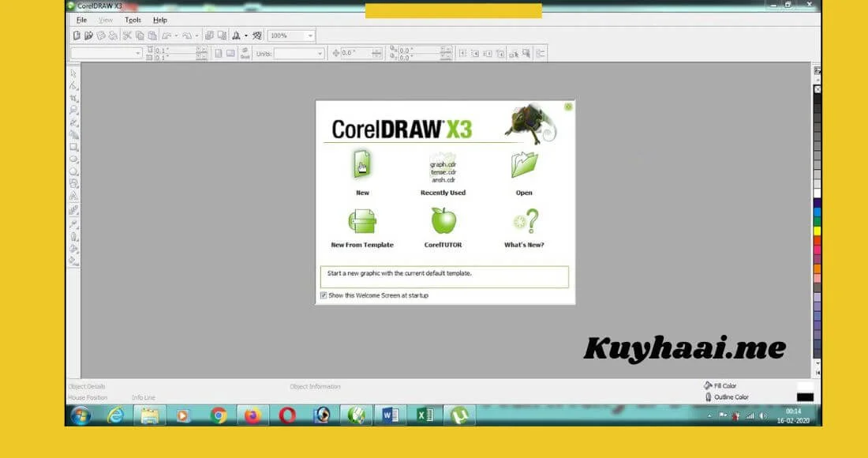Uncheck Show this Welcome Screen at startup

click(324, 295)
